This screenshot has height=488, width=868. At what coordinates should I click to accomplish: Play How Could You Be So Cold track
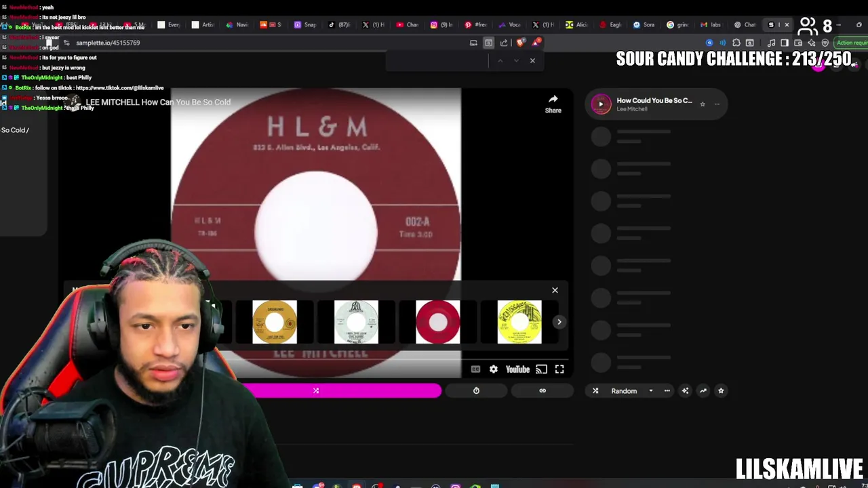(x=601, y=104)
